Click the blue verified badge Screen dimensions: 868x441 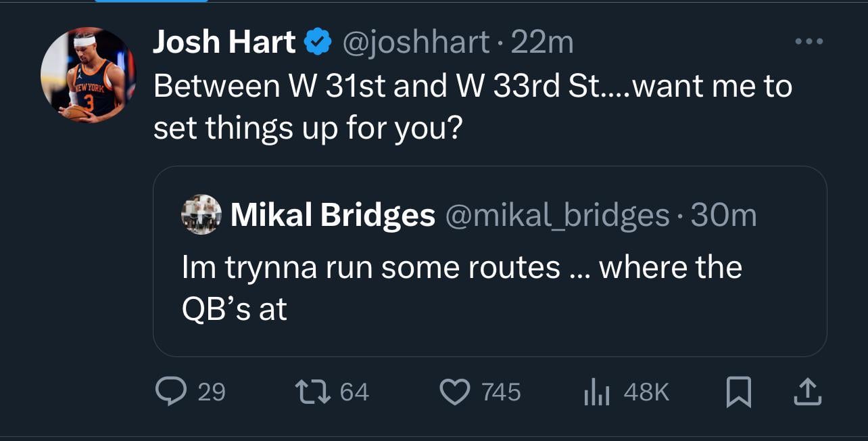point(317,43)
